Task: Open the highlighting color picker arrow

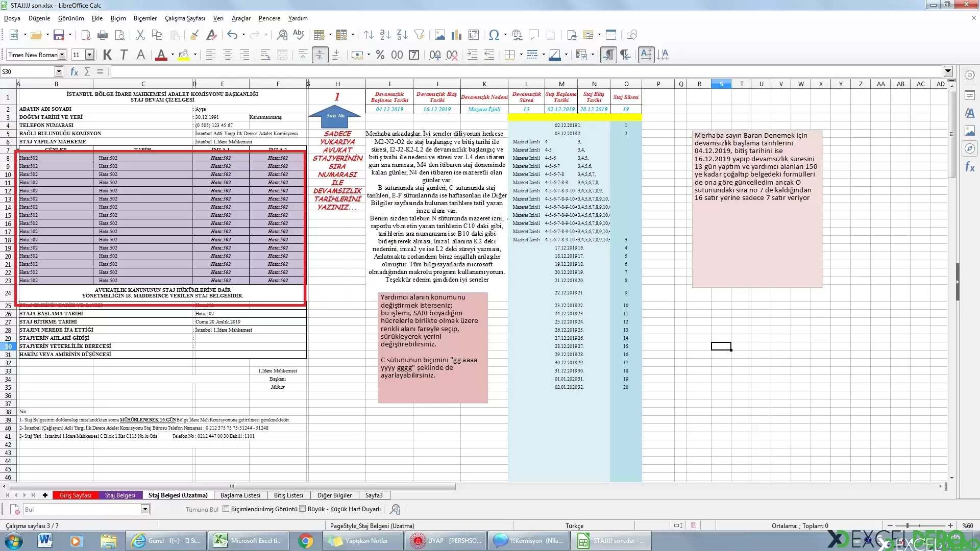Action: (x=195, y=55)
